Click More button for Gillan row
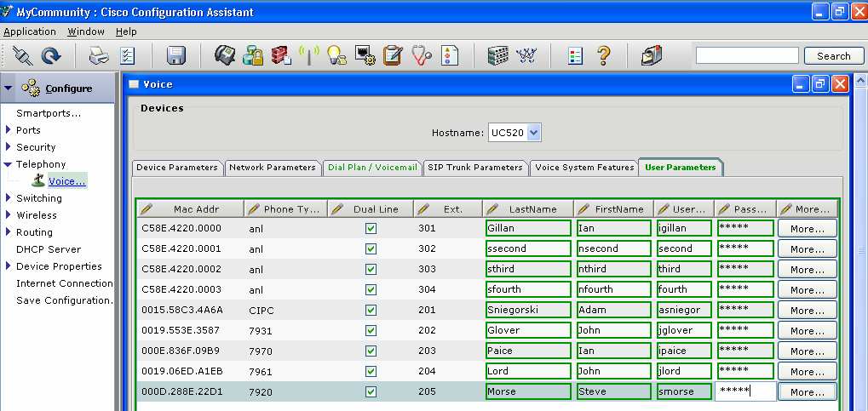This screenshot has width=868, height=411. point(808,228)
